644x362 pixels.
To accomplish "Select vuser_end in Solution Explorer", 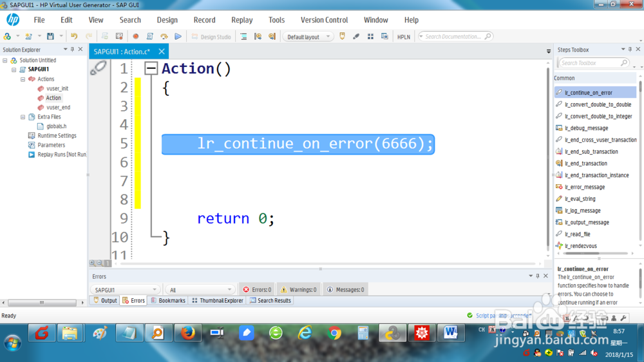I will 58,107.
